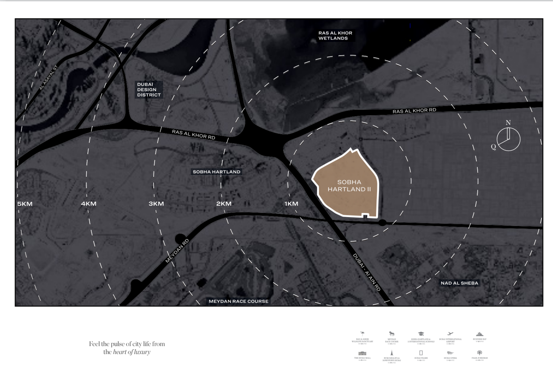
Task: Click the flamingo icon for Ras Al Khor Wildlife Sanctuary
Action: [x=362, y=334]
